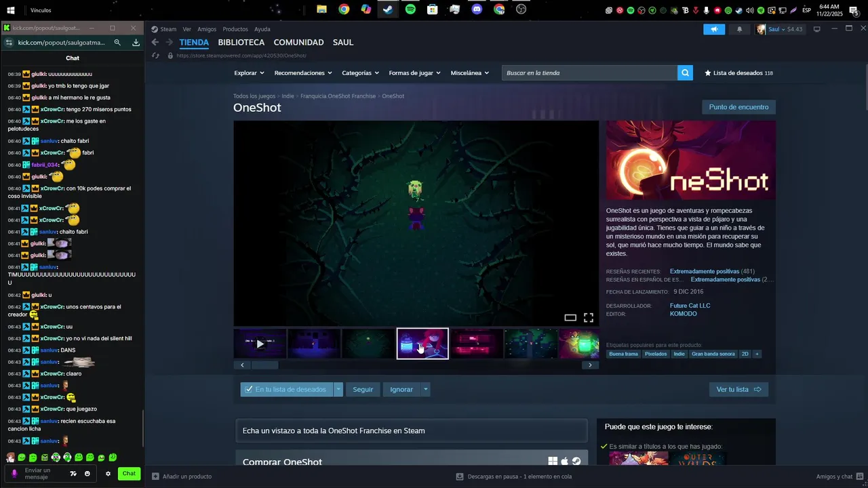The width and height of the screenshot is (868, 488).
Task: Click the Gran banda sonora tag
Action: tap(713, 354)
